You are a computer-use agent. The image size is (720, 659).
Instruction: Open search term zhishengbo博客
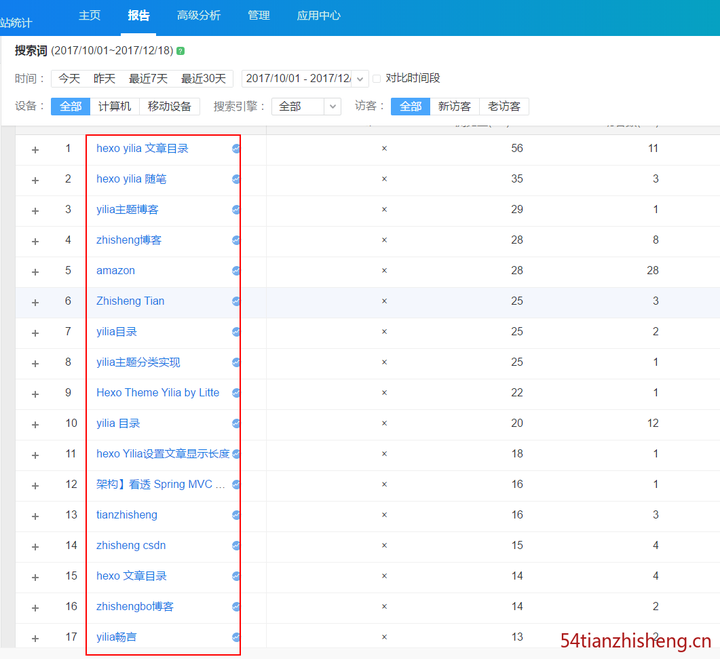[x=135, y=607]
